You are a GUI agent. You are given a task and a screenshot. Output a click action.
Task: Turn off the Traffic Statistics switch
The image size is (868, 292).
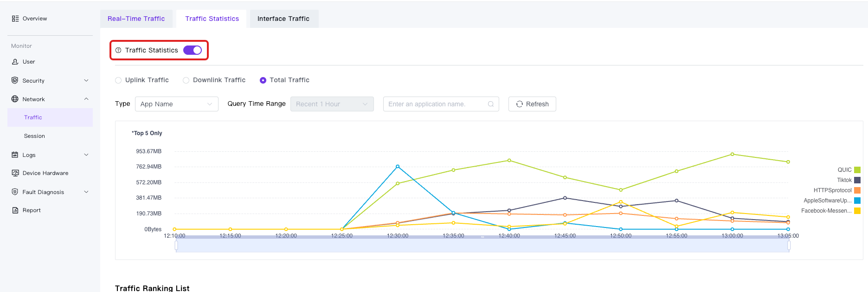point(193,50)
